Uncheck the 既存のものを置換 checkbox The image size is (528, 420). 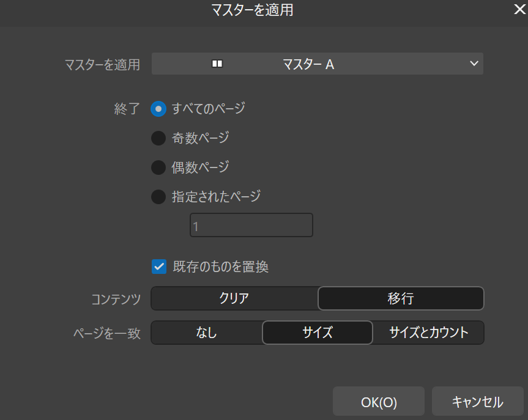159,267
